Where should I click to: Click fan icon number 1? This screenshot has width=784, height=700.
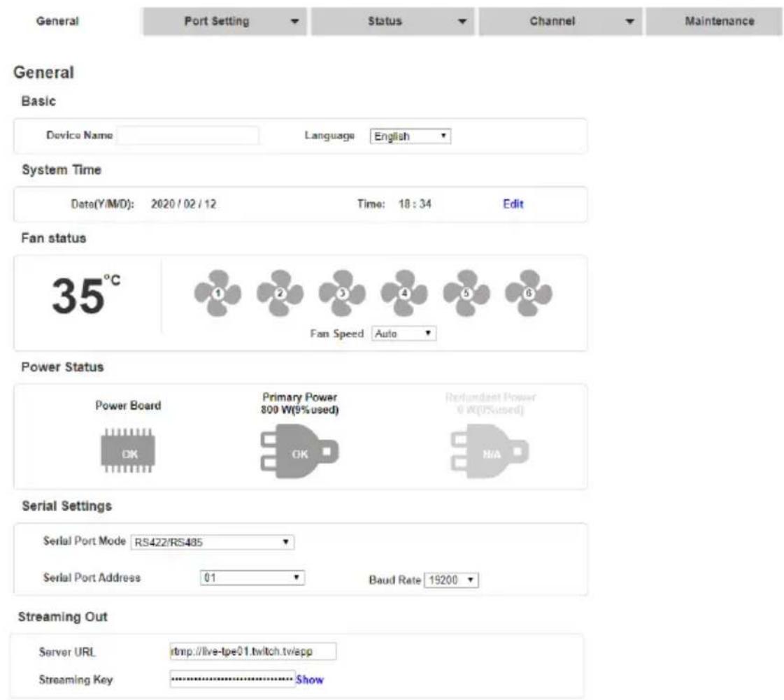click(x=218, y=293)
